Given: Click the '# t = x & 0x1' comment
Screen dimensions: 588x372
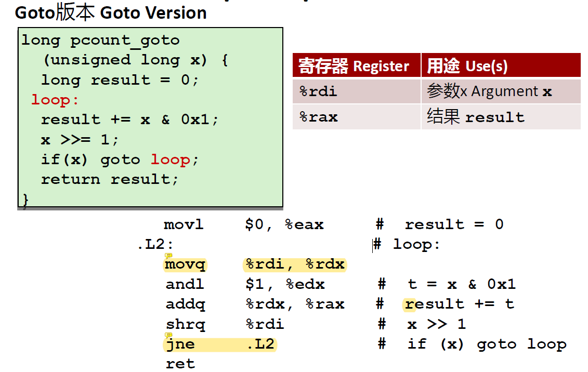Looking at the screenshot, I should (x=447, y=284).
